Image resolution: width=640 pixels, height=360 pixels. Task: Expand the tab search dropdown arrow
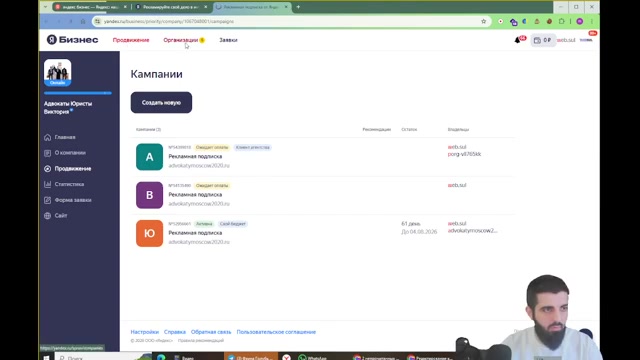point(45,7)
